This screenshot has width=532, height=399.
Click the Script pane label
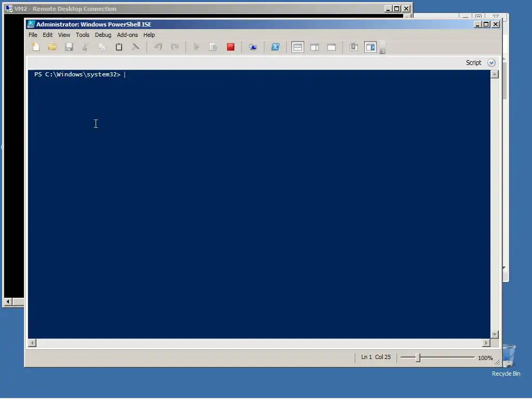coord(473,63)
